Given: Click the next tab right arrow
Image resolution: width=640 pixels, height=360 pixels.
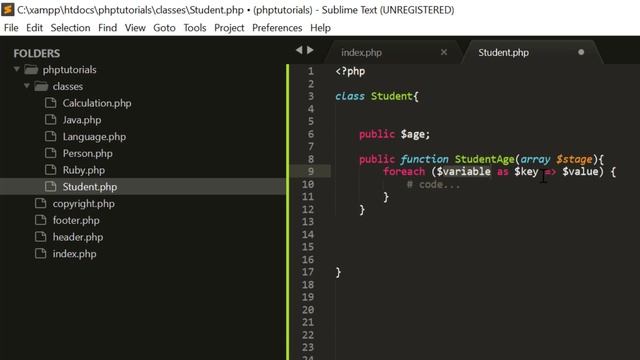Looking at the screenshot, I should point(310,50).
